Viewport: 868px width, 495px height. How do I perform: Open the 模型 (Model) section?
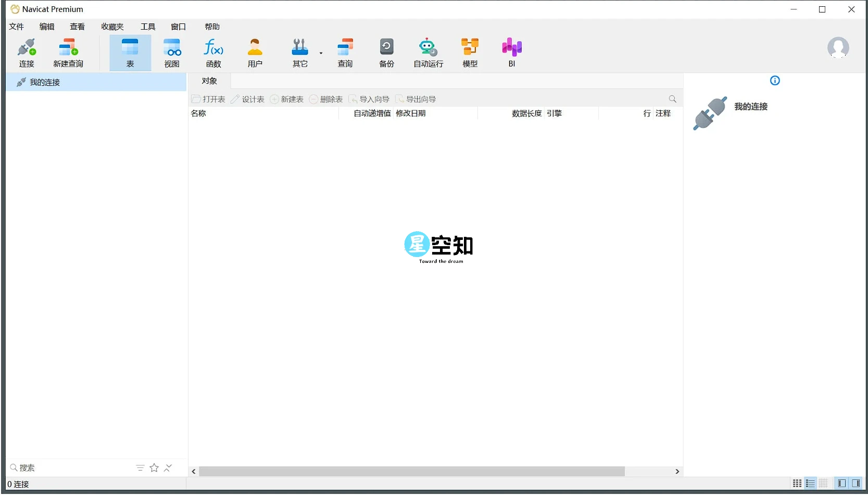click(x=469, y=52)
